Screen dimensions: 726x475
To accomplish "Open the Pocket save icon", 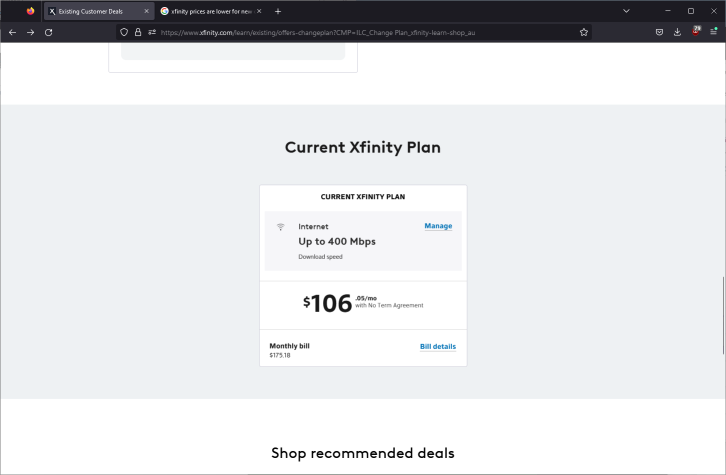I will coord(660,32).
